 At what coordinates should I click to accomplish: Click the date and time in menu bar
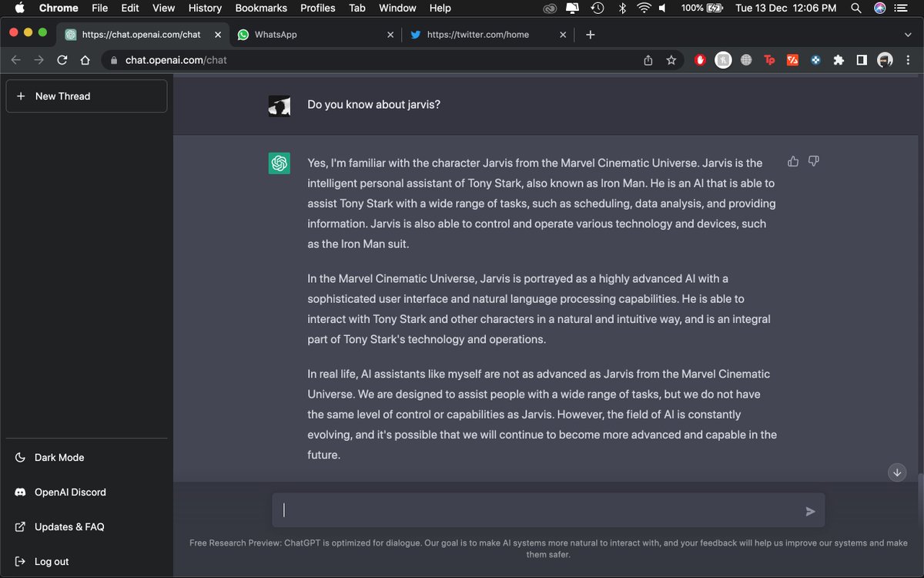(x=785, y=8)
